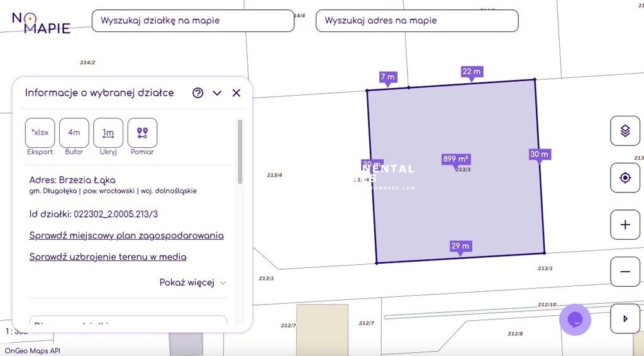The width and height of the screenshot is (644, 356).
Task: Open Sprawdź uzbrojenie terenu w media link
Action: click(x=108, y=257)
